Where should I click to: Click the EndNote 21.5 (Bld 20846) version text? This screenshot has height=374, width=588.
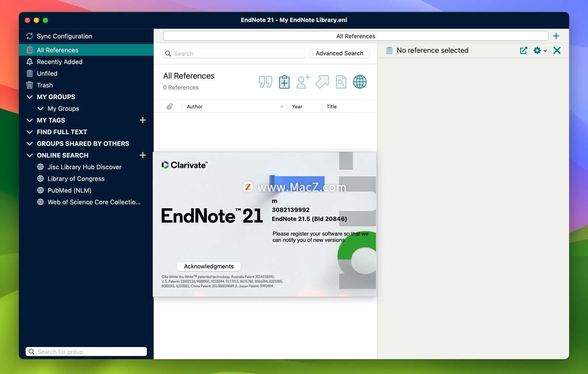tap(309, 219)
